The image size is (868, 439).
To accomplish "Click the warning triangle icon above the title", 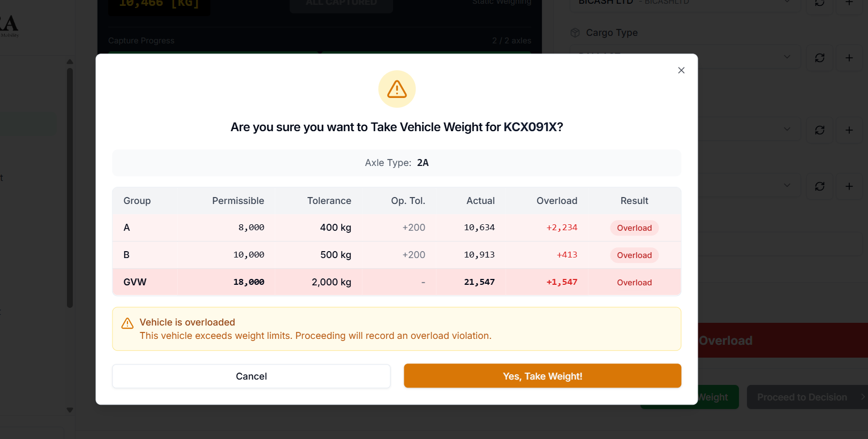I will pos(397,89).
